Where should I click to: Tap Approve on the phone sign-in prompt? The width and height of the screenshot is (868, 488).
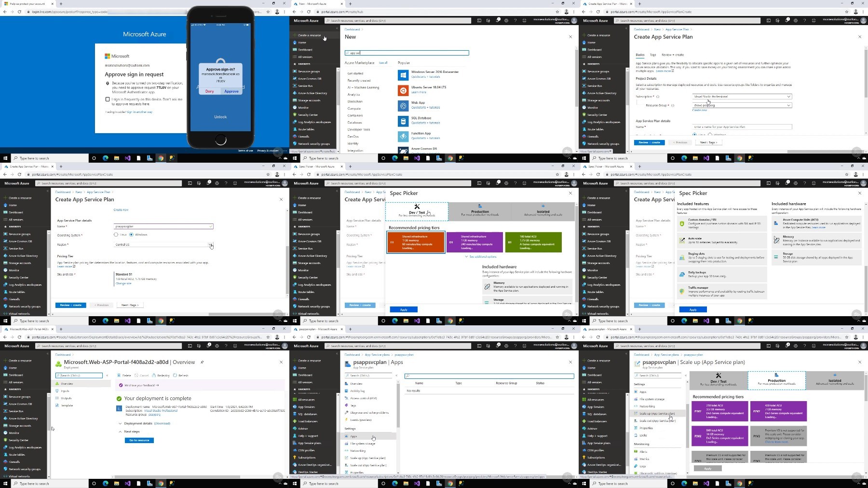(231, 91)
